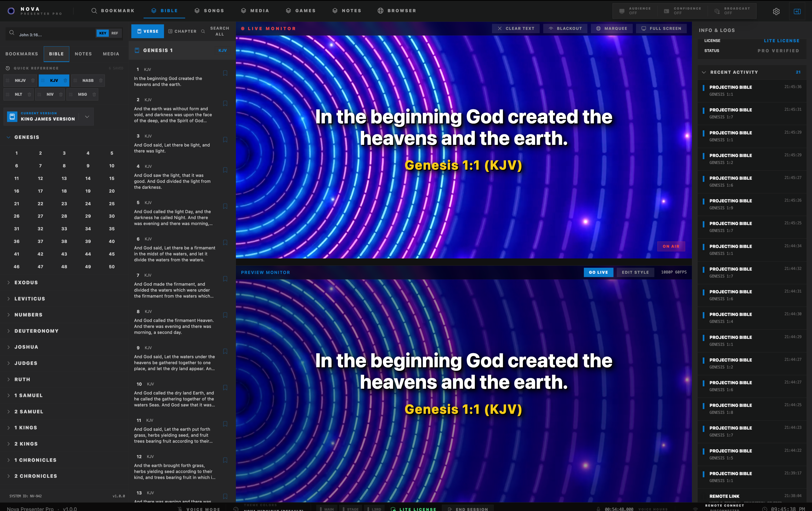
Task: Click the blue book icon beside Current Version
Action: pos(12,116)
